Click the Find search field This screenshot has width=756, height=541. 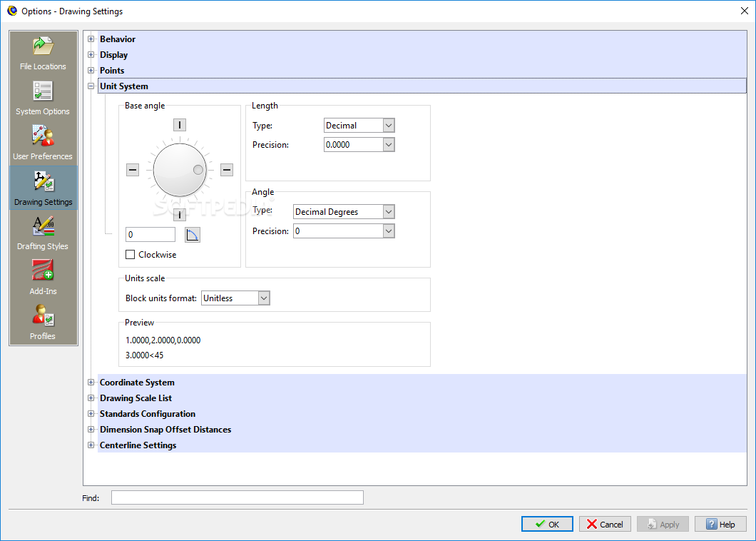pos(237,497)
